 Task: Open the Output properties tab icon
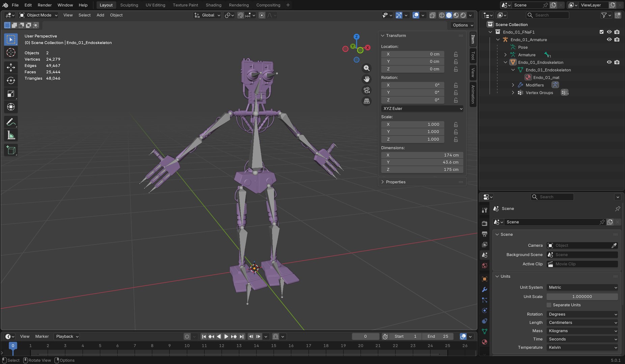[485, 234]
